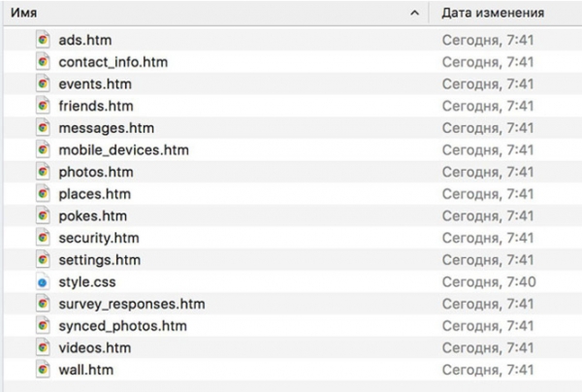Click the synced_photos.htm file name
The height and width of the screenshot is (392, 582).
[122, 326]
